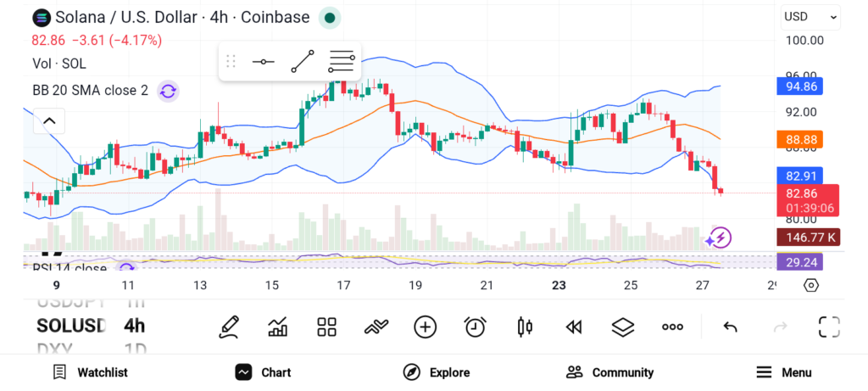Image resolution: width=868 pixels, height=391 pixels.
Task: Open the Community tab
Action: [x=609, y=372]
